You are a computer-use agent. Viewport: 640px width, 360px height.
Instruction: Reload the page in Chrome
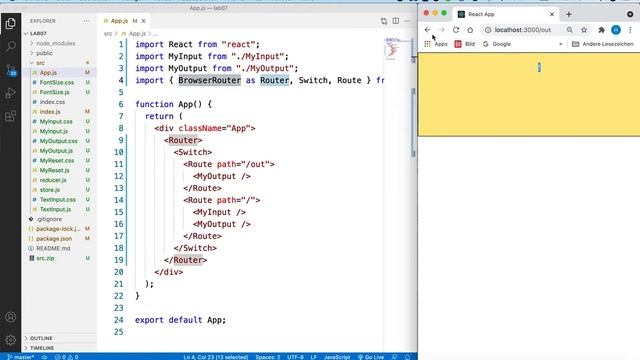coord(456,30)
